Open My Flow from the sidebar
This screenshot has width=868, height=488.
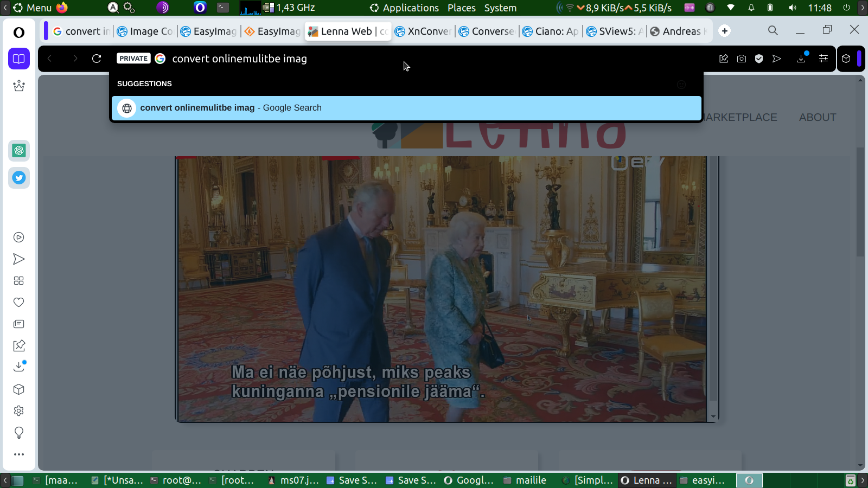point(19,259)
